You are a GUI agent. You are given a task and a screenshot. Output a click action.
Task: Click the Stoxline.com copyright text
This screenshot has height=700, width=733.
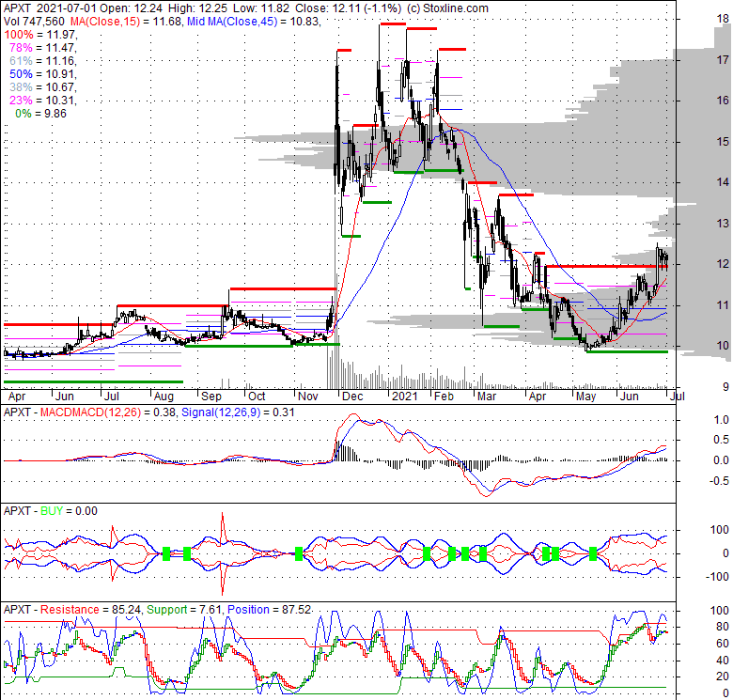click(x=447, y=8)
